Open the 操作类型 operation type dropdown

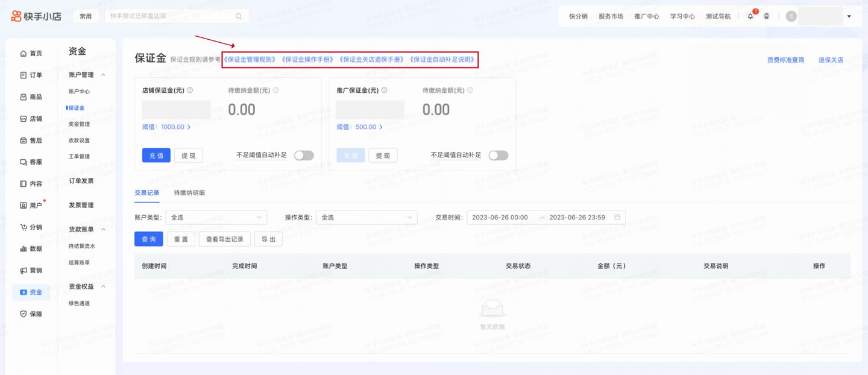366,217
